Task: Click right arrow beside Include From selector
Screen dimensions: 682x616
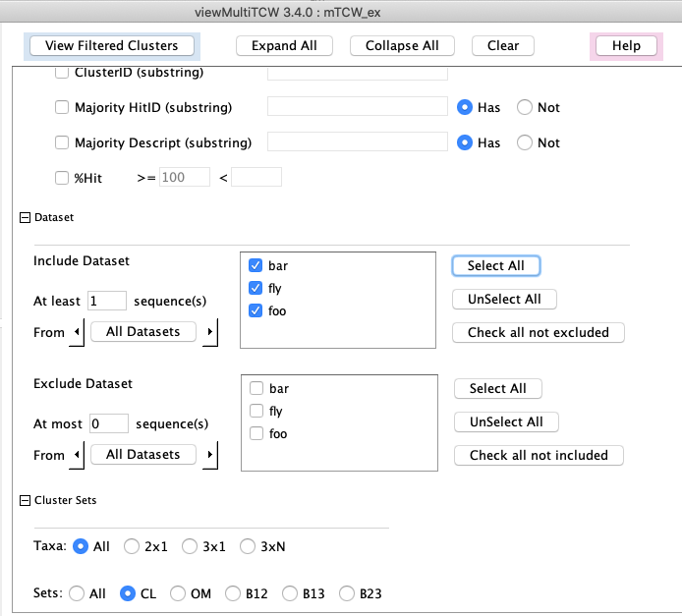Action: pos(210,332)
